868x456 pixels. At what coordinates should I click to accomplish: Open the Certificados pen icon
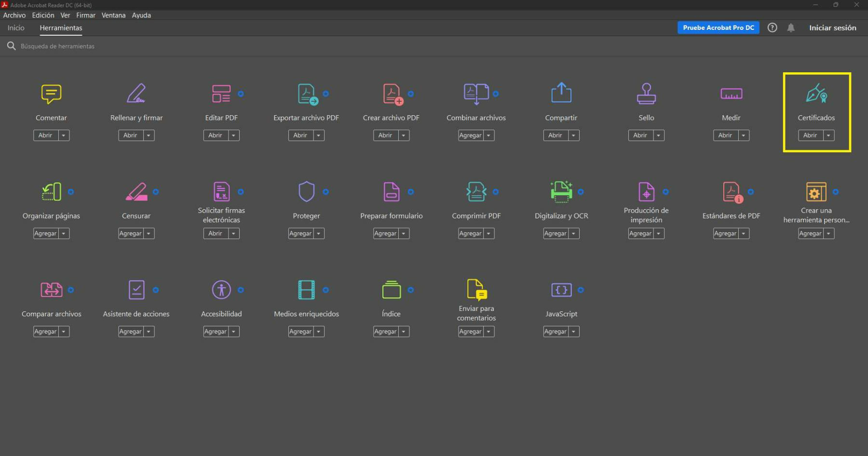coord(816,94)
